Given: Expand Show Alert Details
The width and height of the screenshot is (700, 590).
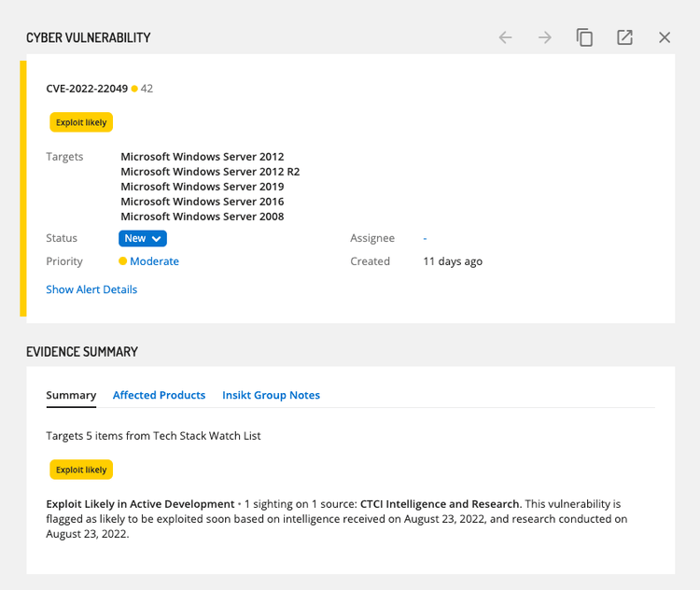Looking at the screenshot, I should coord(91,289).
